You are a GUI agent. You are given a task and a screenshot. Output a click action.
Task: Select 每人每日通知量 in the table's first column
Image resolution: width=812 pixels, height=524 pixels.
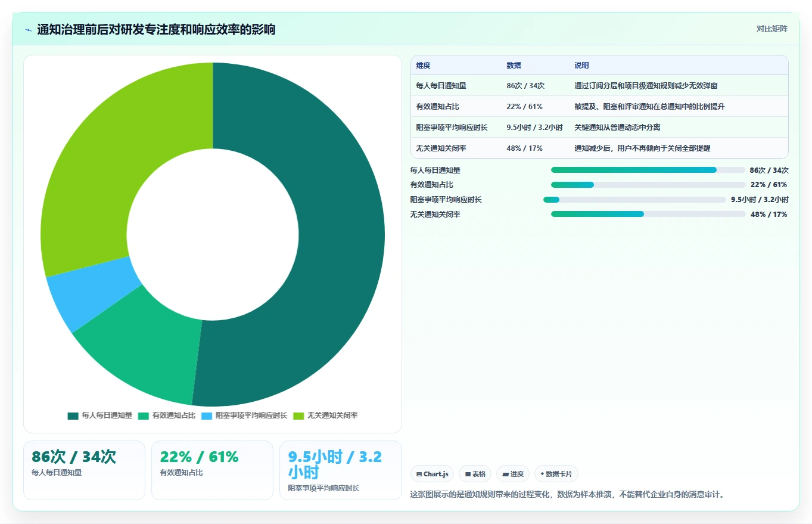[x=441, y=86]
